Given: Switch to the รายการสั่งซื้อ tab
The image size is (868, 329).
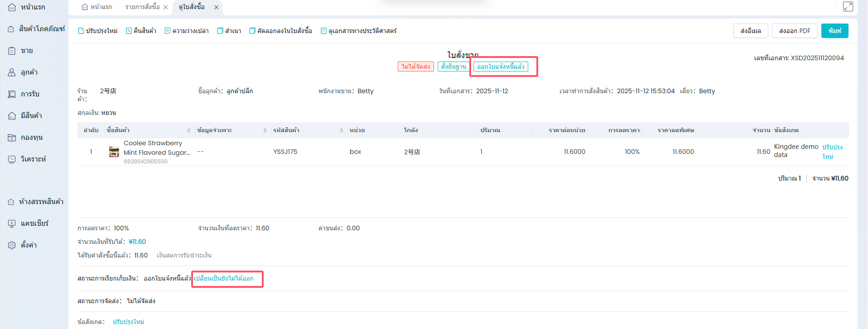Looking at the screenshot, I should tap(142, 7).
